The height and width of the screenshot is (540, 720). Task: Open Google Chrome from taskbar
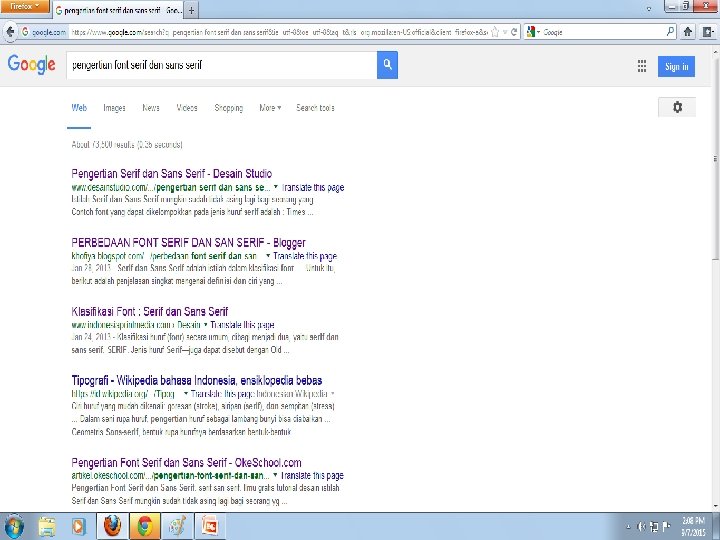145,526
